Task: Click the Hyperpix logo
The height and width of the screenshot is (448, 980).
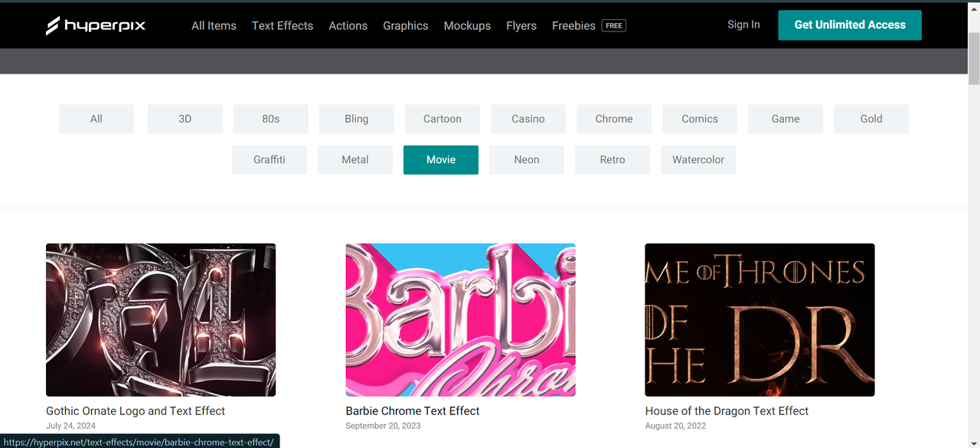Action: coord(96,25)
